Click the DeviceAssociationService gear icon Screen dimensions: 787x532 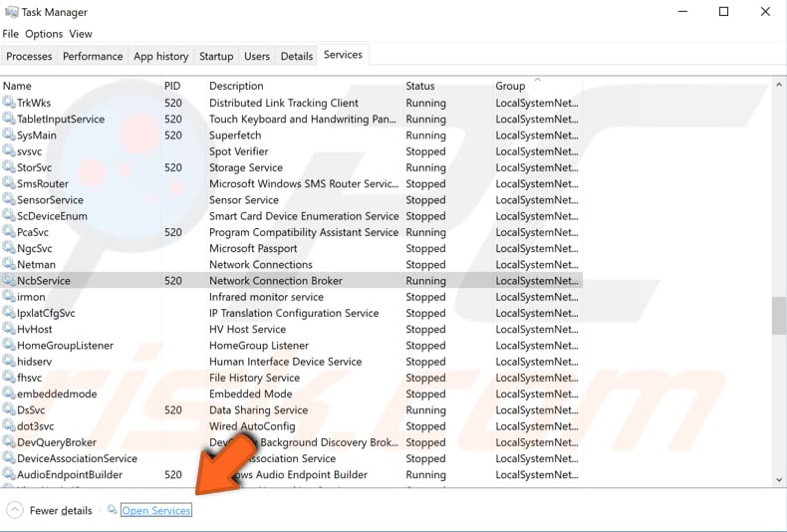click(x=9, y=457)
